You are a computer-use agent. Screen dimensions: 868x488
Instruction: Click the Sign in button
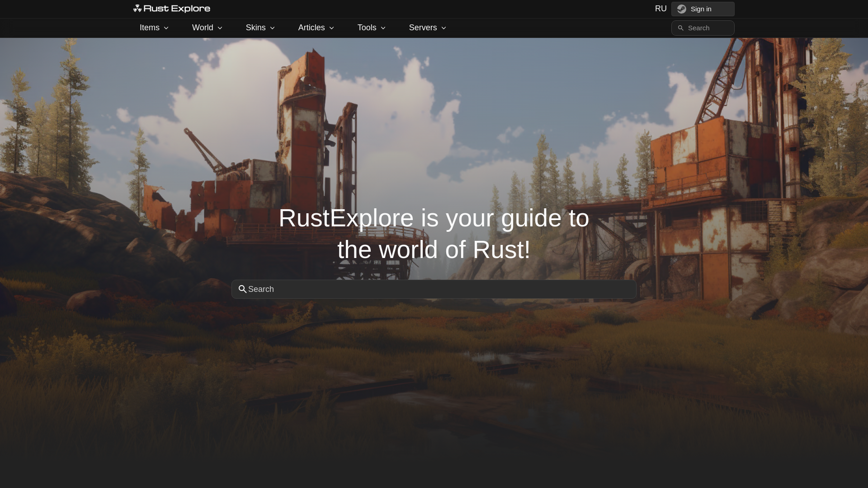coord(703,9)
